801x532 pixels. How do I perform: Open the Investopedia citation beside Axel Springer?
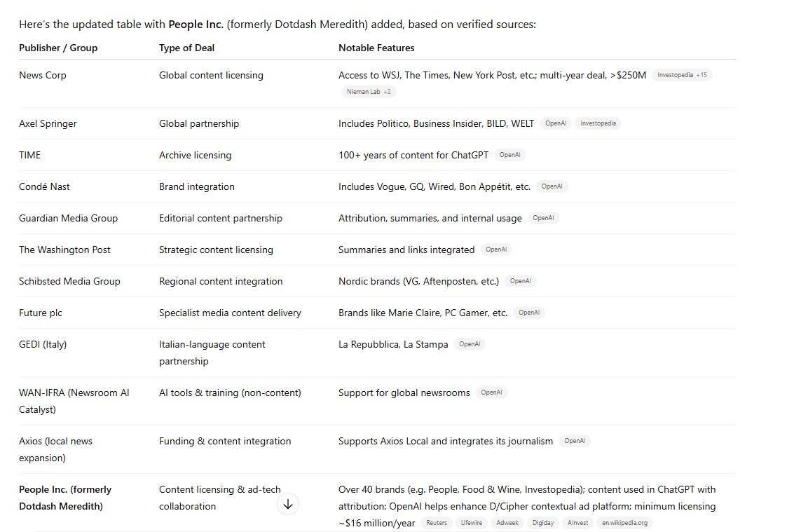click(598, 123)
